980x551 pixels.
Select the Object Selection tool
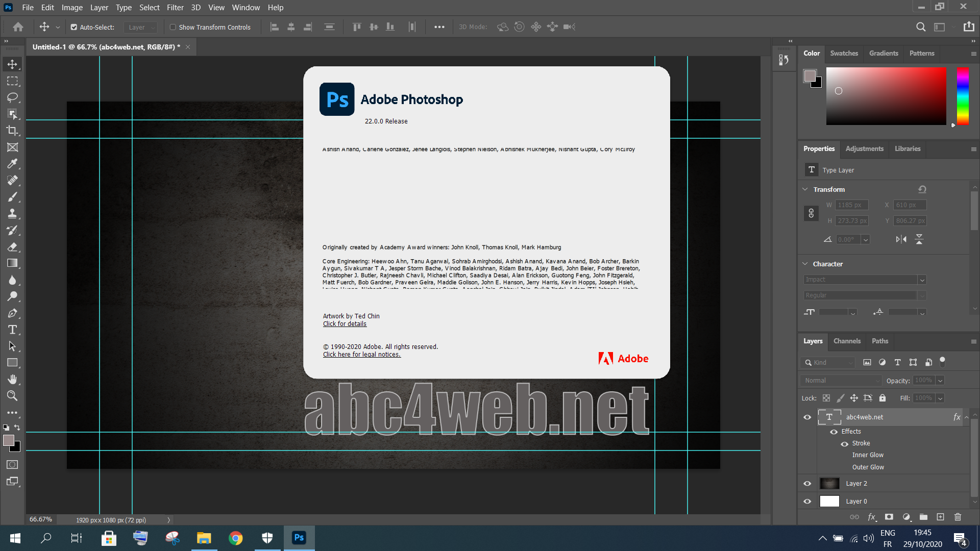click(x=12, y=114)
